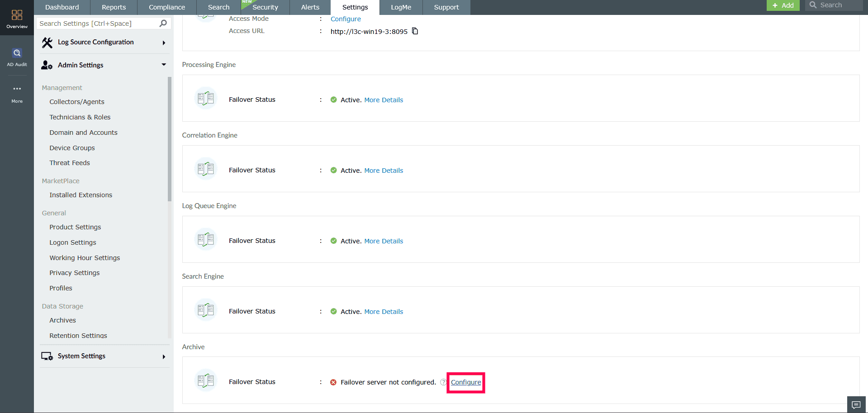Open More Details for Search Engine failover
868x413 pixels.
[383, 311]
